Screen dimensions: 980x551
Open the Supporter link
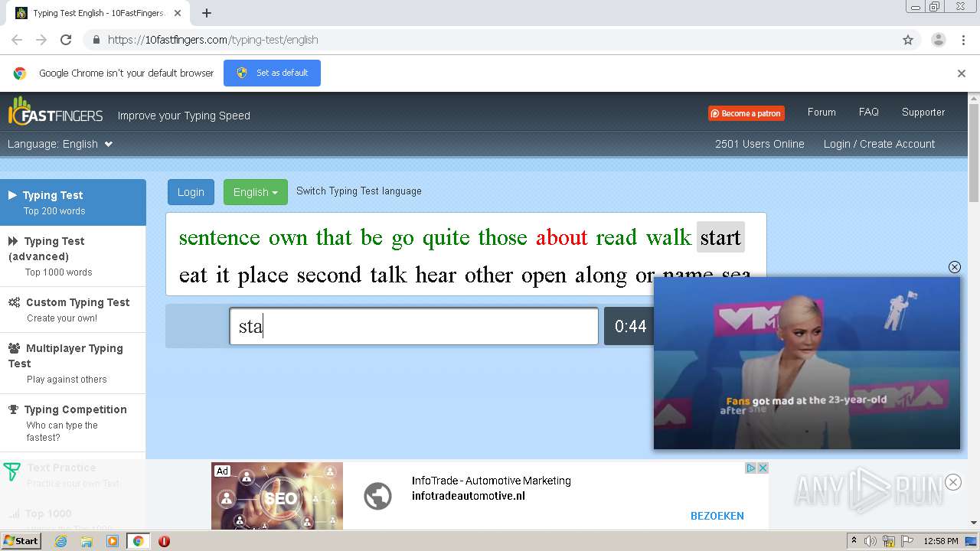pos(923,112)
